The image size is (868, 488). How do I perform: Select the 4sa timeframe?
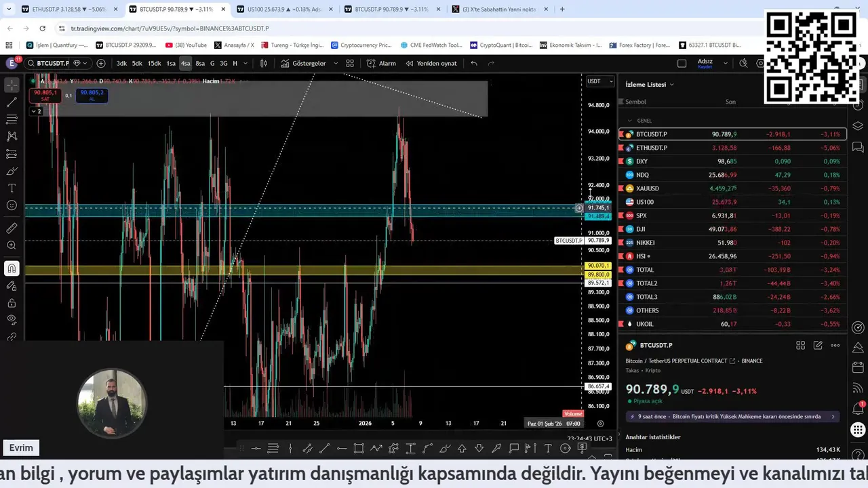[185, 63]
